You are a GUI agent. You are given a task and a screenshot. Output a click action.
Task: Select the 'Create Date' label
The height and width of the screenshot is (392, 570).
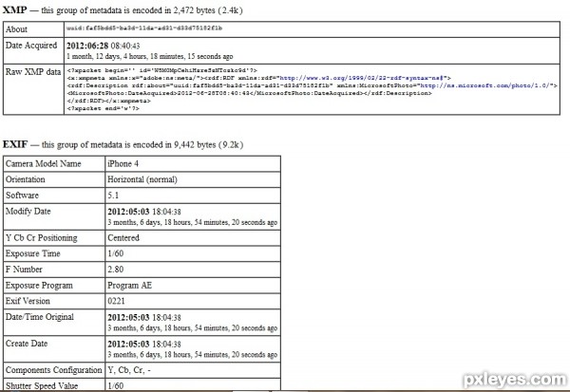[x=27, y=344]
